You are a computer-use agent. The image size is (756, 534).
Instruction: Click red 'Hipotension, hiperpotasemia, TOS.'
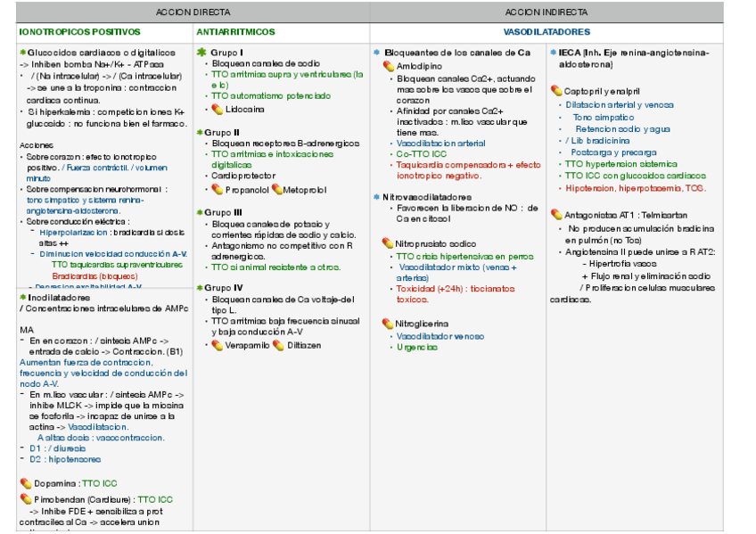(636, 188)
